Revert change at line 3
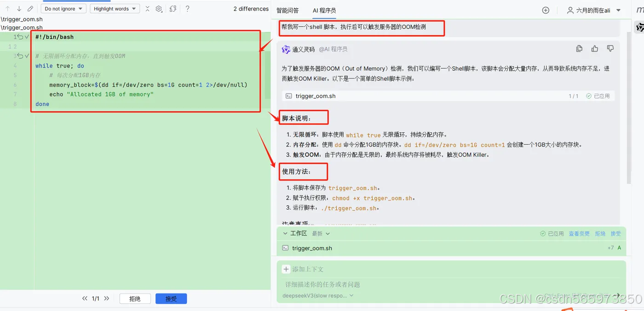The height and width of the screenshot is (311, 644). point(20,56)
